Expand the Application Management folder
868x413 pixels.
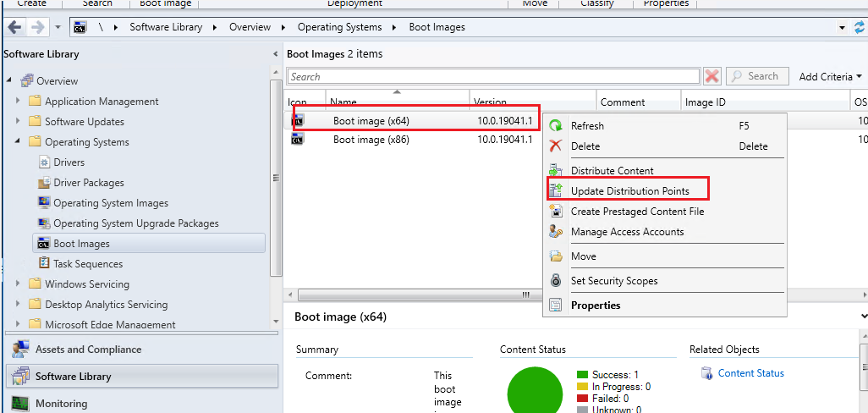(x=19, y=102)
